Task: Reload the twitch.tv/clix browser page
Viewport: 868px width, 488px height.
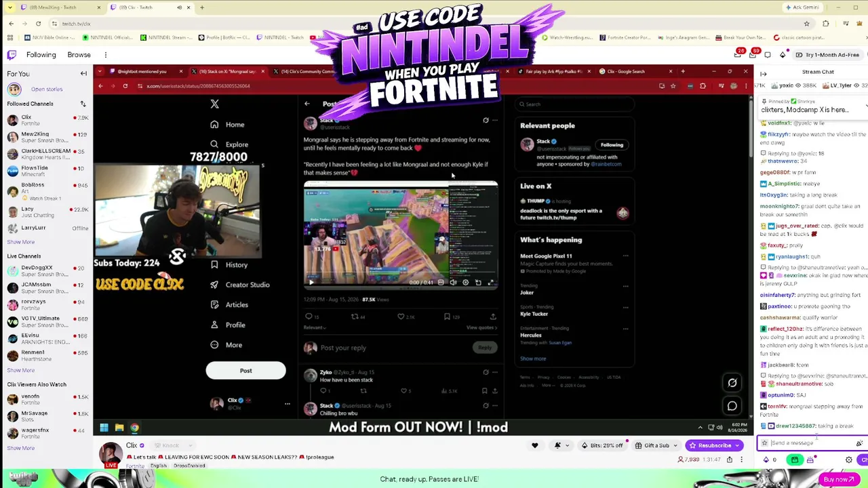Action: tap(38, 24)
